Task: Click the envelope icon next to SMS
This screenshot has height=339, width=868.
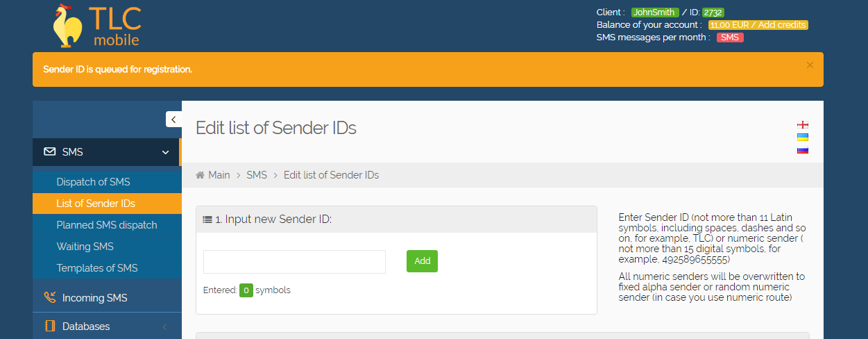Action: pos(50,151)
